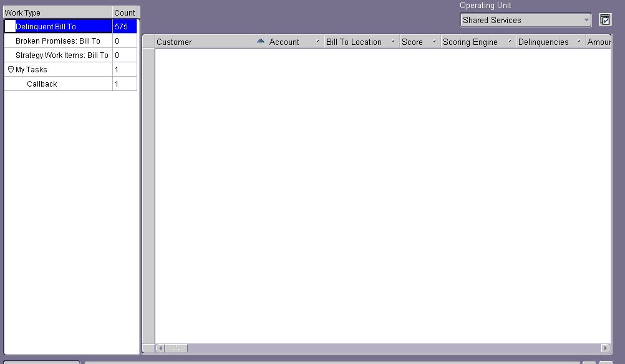
Task: Sort by the Account column header
Action: coord(296,42)
